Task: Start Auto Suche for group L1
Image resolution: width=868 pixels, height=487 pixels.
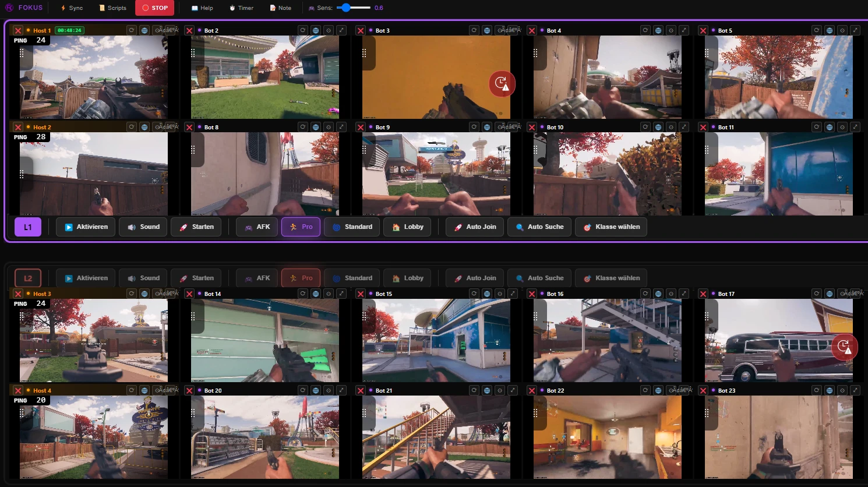Action: point(539,227)
